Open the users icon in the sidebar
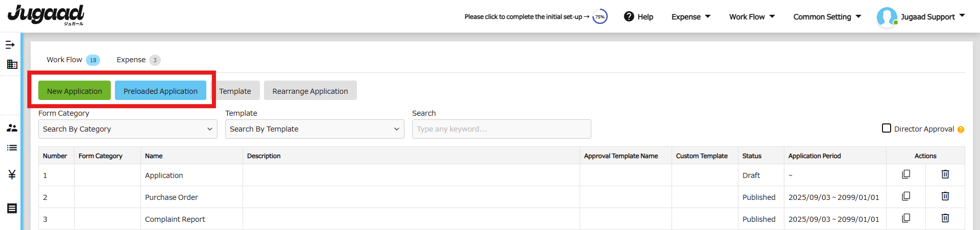 (x=12, y=128)
